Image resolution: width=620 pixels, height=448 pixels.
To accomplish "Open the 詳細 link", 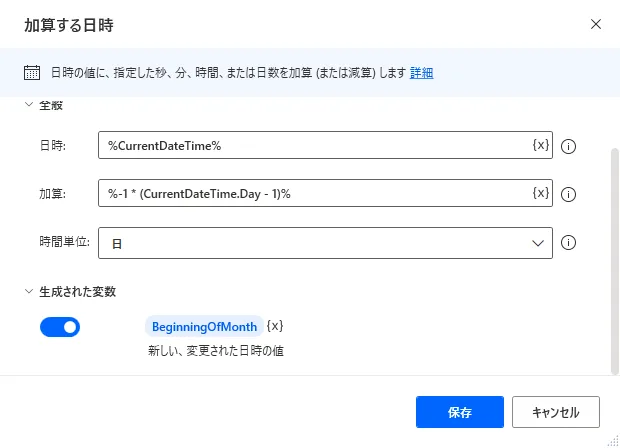I will click(421, 73).
